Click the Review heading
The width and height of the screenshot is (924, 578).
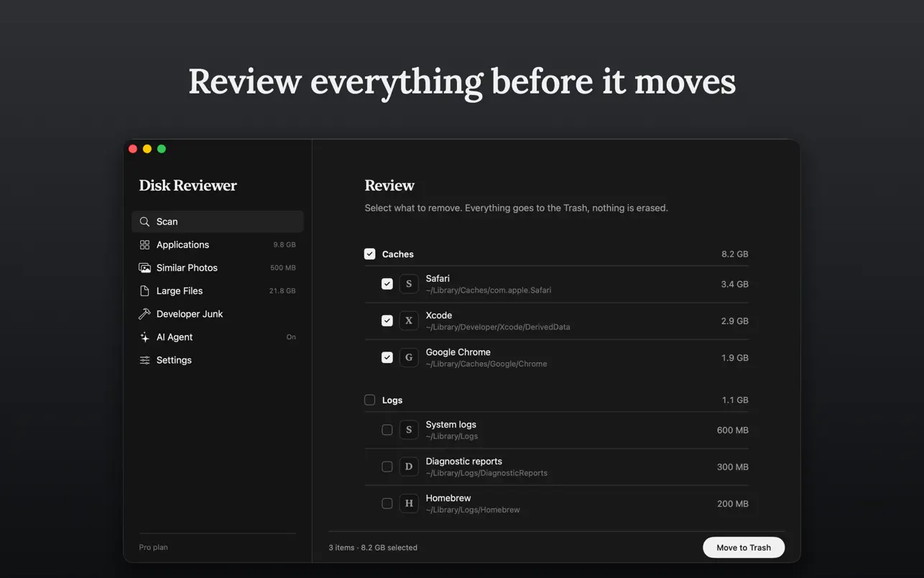pos(389,185)
